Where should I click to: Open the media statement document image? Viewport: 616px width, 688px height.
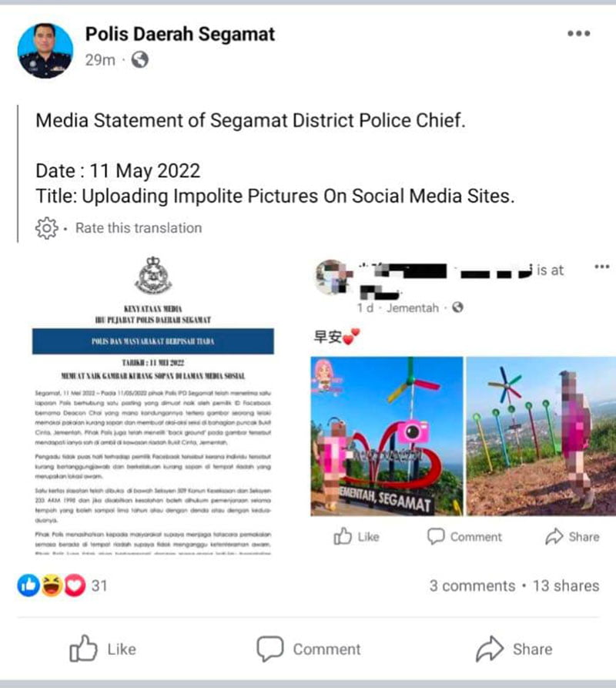[153, 404]
